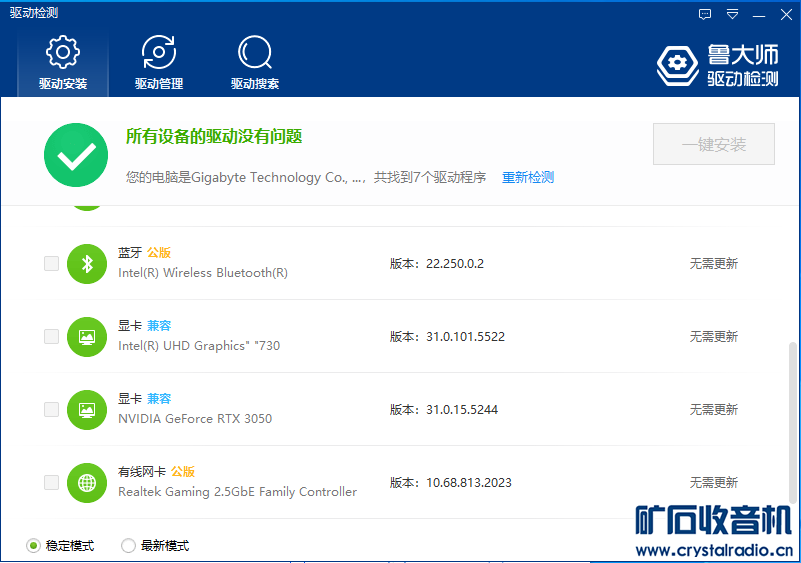The width and height of the screenshot is (801, 563).
Task: Check the Intel Wireless Bluetooth checkbox
Action: pyautogui.click(x=52, y=264)
